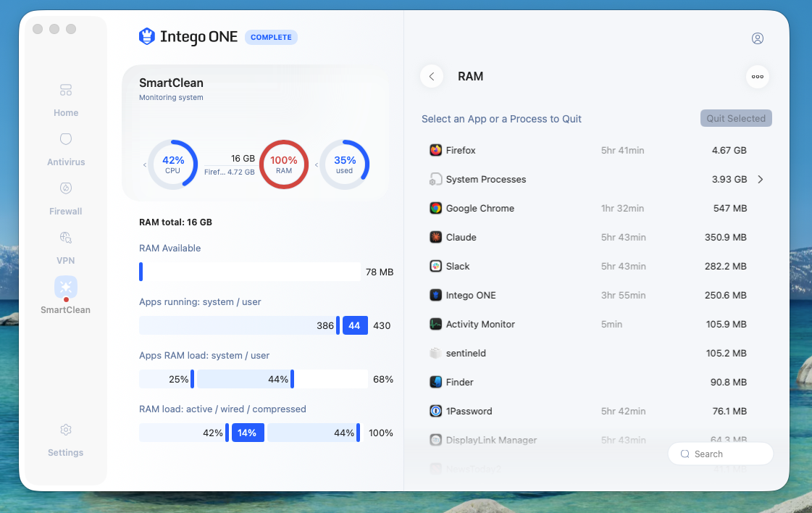Select the 1Password app icon
Image resolution: width=812 pixels, height=513 pixels.
[435, 412]
